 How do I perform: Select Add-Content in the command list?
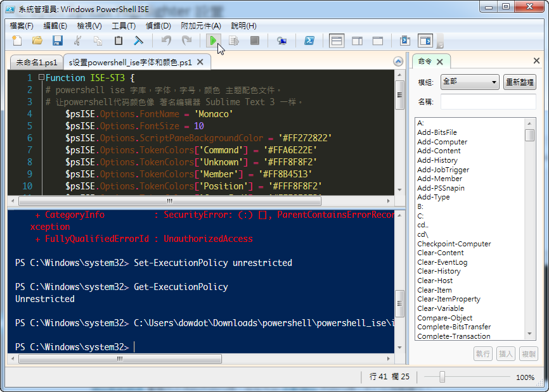(439, 151)
